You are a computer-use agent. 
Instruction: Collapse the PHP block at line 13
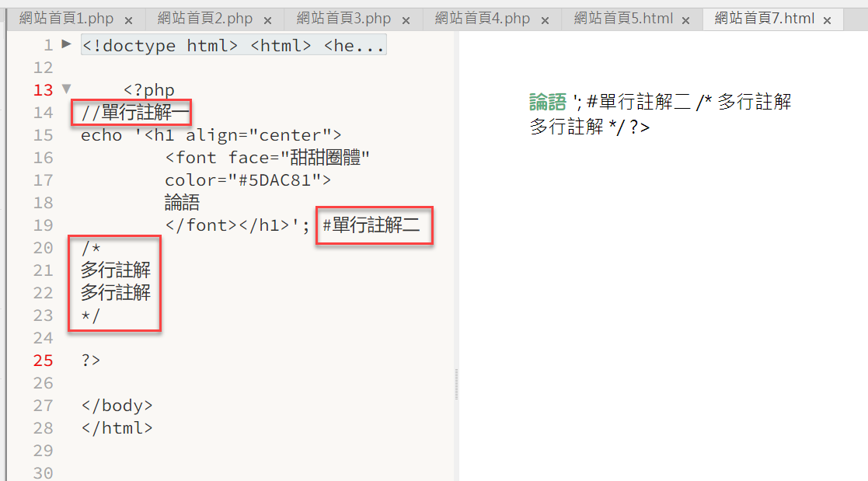pos(66,89)
